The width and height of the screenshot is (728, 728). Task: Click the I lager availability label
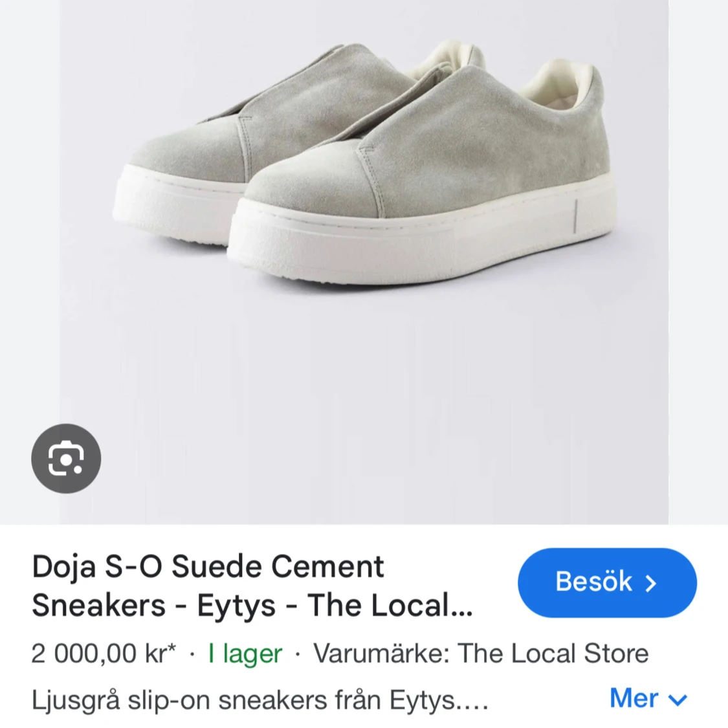pyautogui.click(x=243, y=654)
